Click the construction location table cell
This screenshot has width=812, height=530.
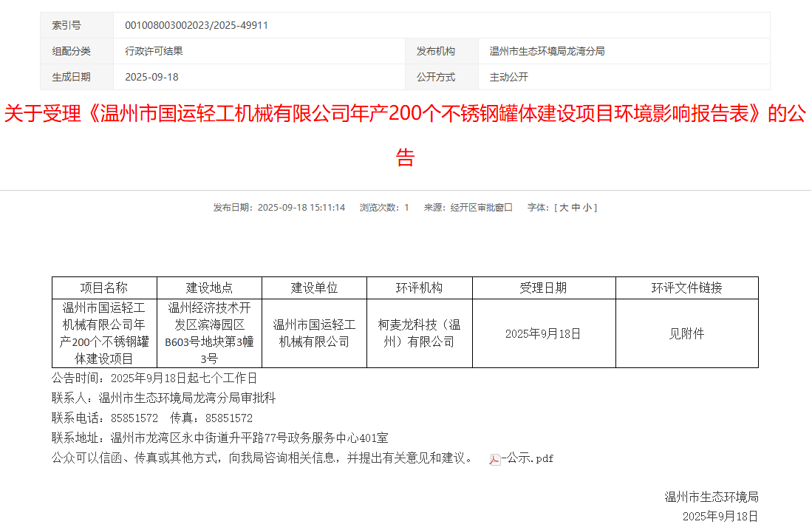pos(209,333)
